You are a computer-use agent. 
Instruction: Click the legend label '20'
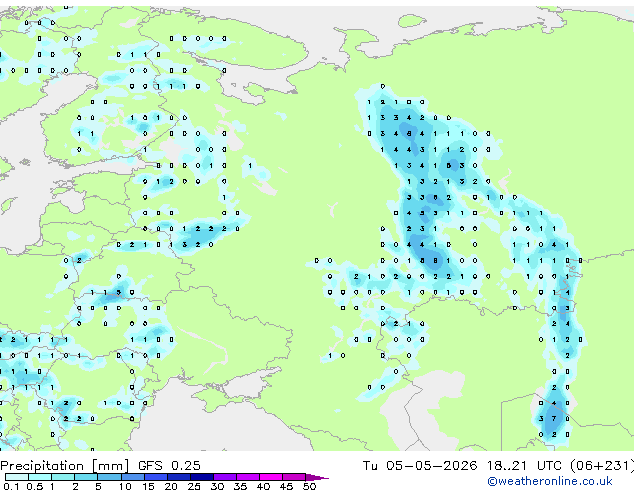(x=171, y=486)
